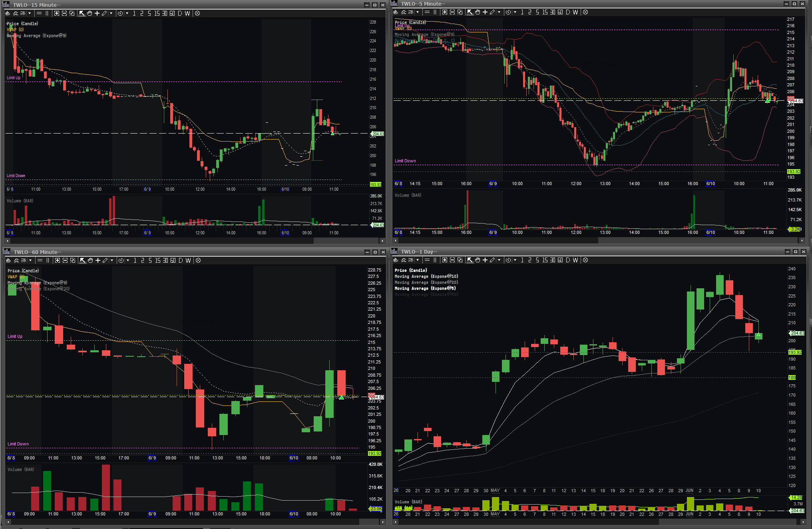
Task: Expand drawing tools dropdown arrow in 15 Minute toolbar
Action: 111,13
